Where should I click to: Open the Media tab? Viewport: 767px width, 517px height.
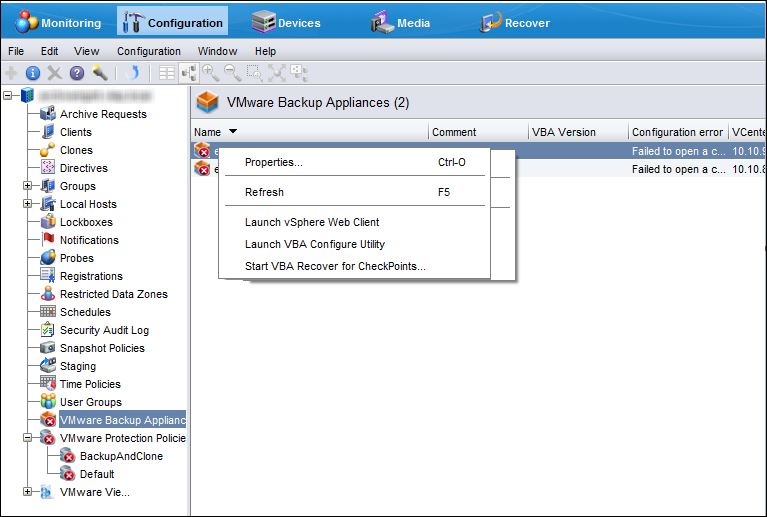tap(400, 22)
